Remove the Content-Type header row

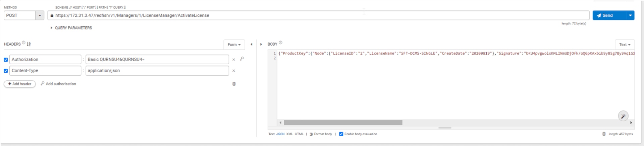(234, 71)
